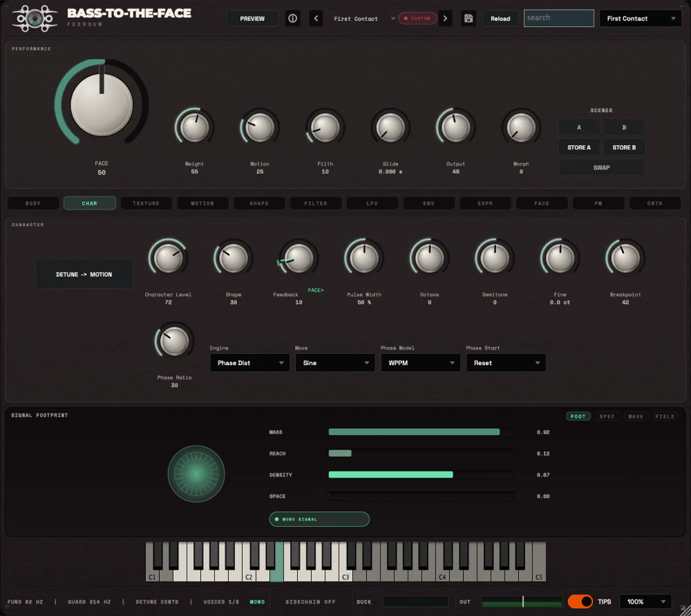Viewport: 691px width, 616px height.
Task: Switch to the FM tab
Action: coord(598,203)
